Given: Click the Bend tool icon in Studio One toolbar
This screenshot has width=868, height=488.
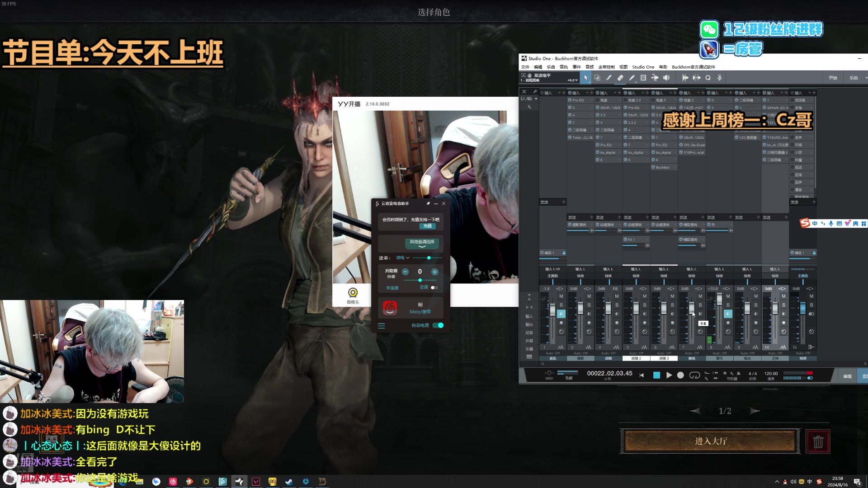Looking at the screenshot, I should 655,78.
